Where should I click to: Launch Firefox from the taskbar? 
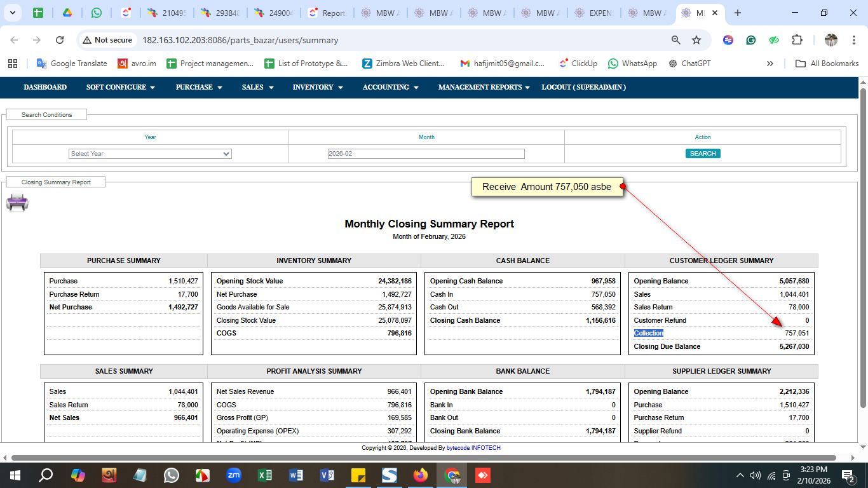click(x=421, y=475)
